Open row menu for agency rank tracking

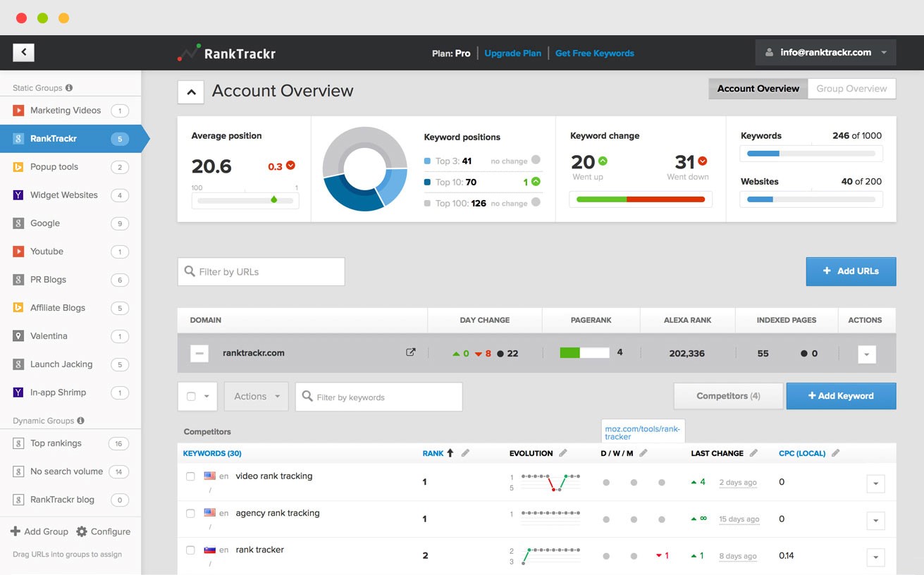(x=875, y=521)
